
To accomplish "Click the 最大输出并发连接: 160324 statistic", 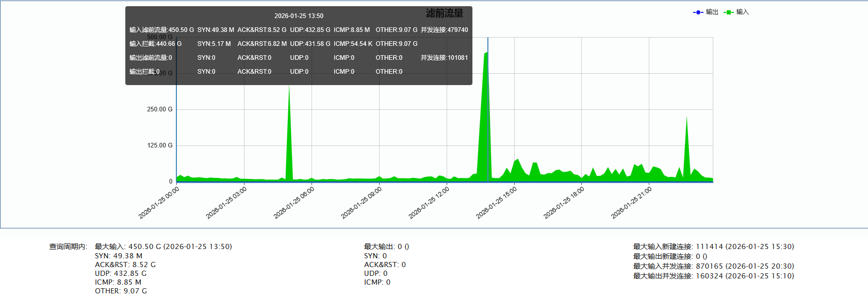I will pos(713,276).
